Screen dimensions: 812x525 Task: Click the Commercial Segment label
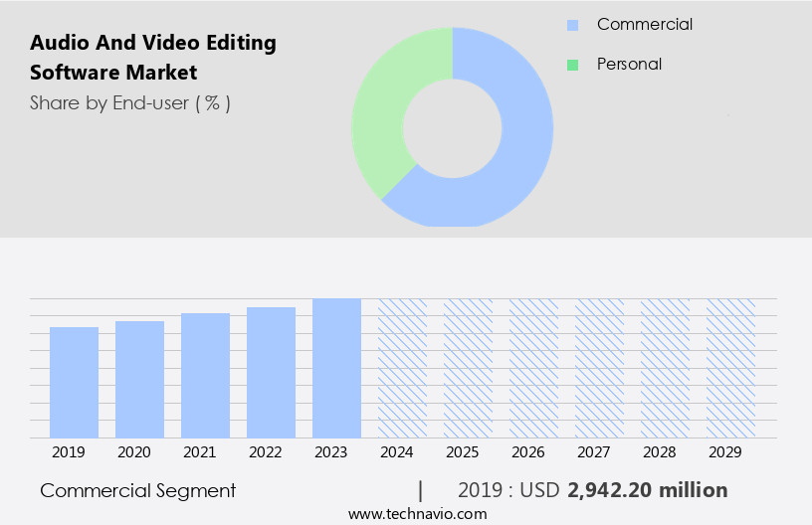[138, 490]
